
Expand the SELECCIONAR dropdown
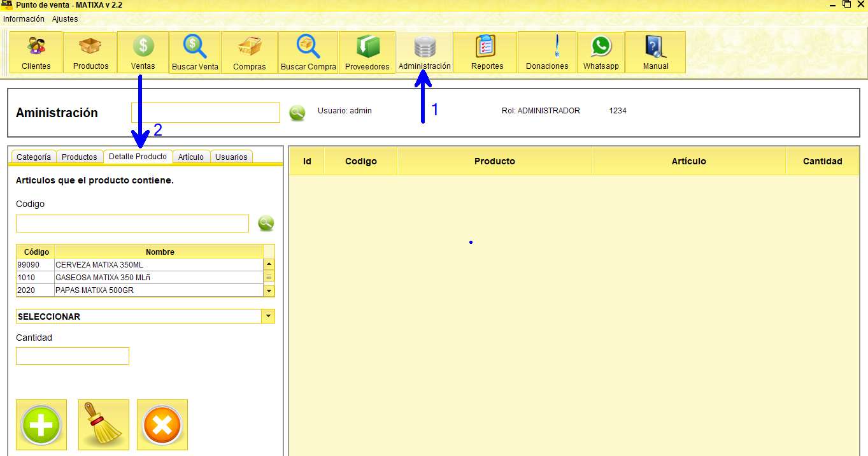[x=268, y=316]
